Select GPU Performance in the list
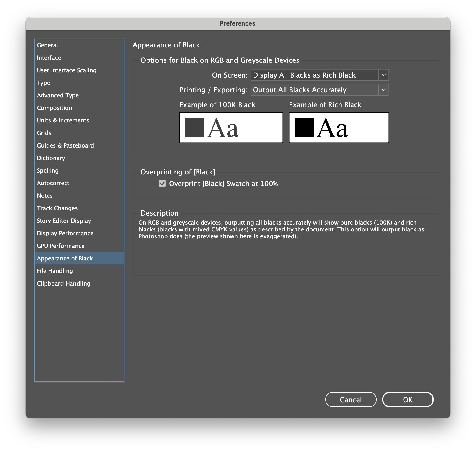The height and width of the screenshot is (452, 476). click(x=60, y=246)
